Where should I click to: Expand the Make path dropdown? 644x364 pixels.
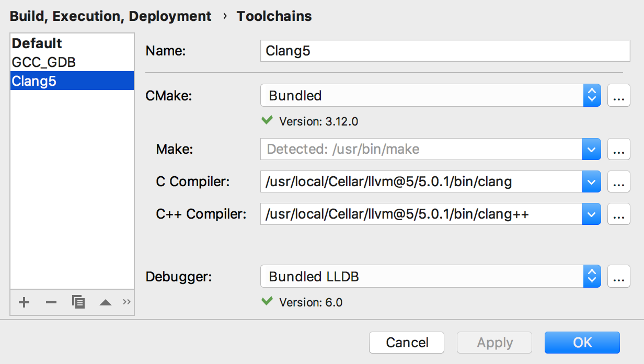coord(591,150)
